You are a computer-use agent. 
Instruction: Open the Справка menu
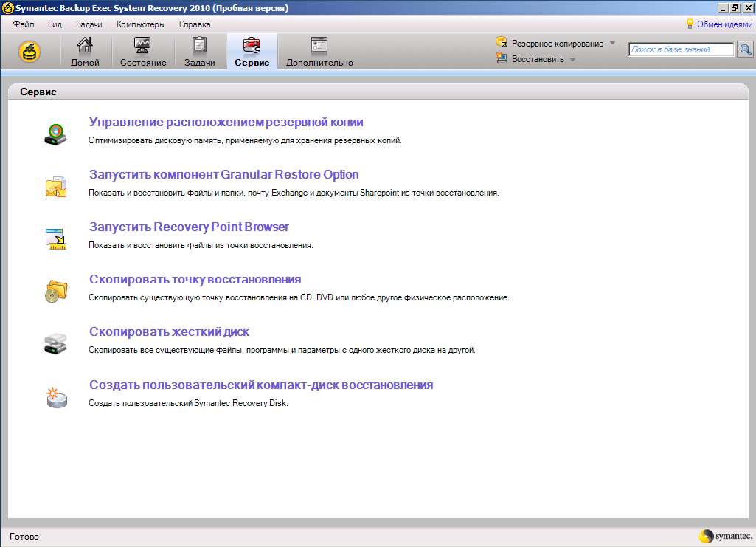pos(194,24)
